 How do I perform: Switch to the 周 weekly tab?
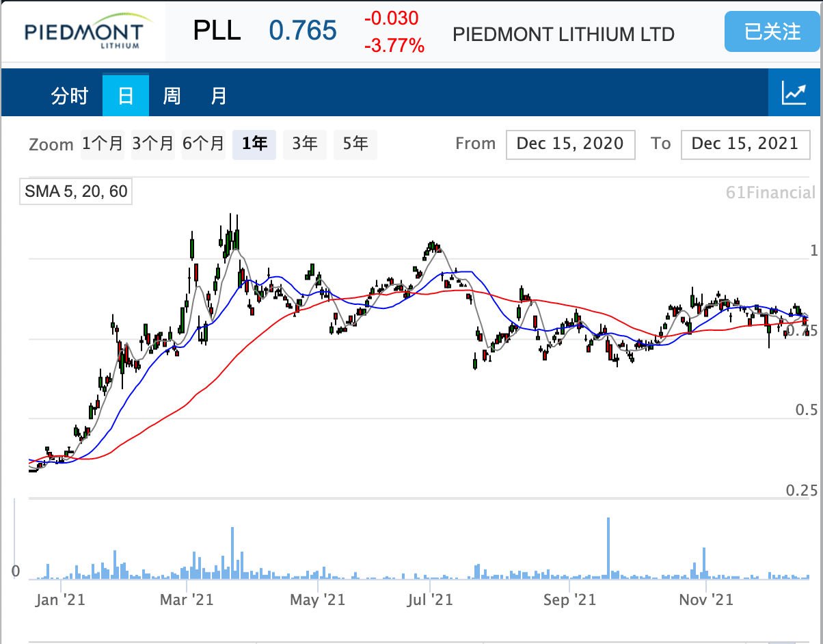pyautogui.click(x=172, y=96)
